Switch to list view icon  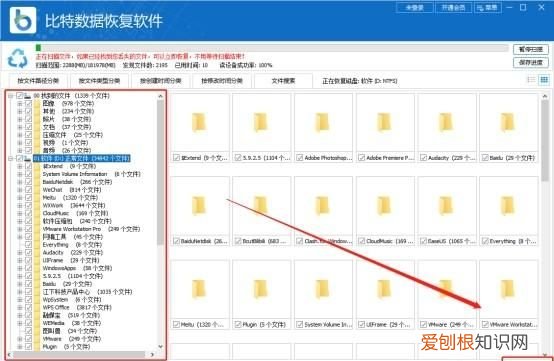531,80
